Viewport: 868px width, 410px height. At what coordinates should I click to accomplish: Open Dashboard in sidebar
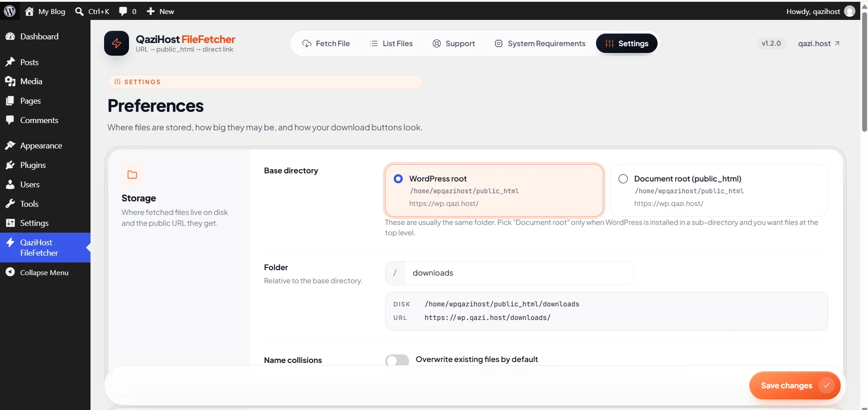click(x=39, y=37)
